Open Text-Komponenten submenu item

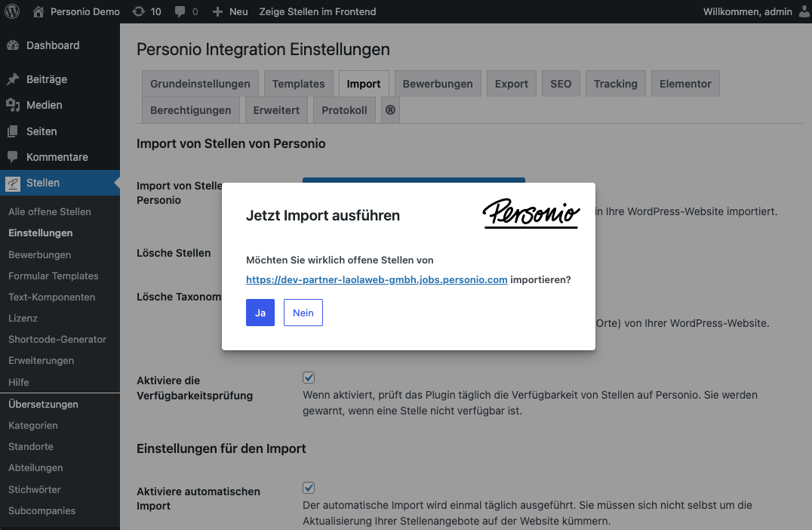(x=52, y=297)
